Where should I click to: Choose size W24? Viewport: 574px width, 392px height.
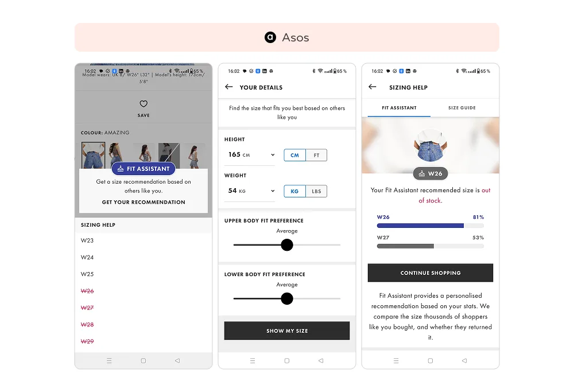tap(87, 257)
